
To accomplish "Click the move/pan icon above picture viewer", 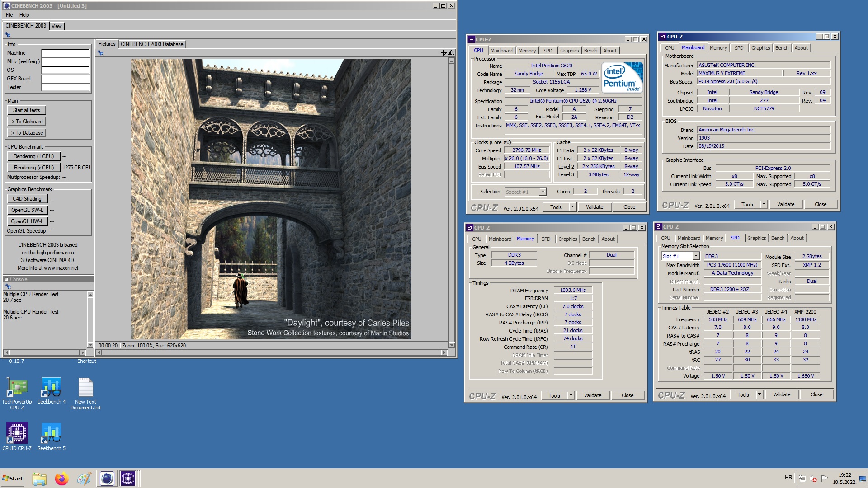I will click(443, 53).
